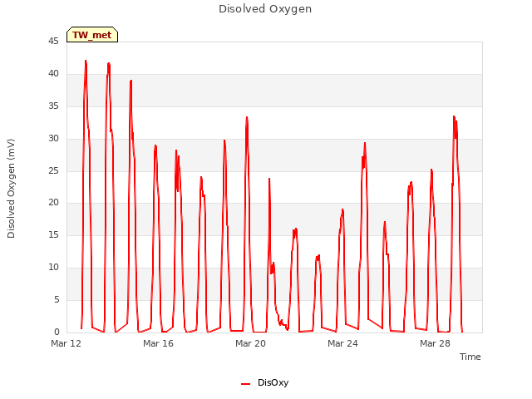
Task: Click the 5 y-axis value
Action: click(57, 299)
